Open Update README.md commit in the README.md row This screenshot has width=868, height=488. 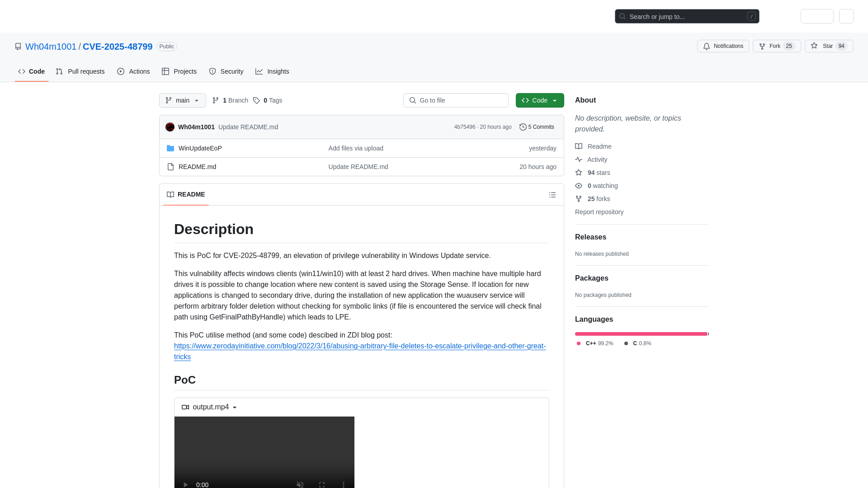358,167
